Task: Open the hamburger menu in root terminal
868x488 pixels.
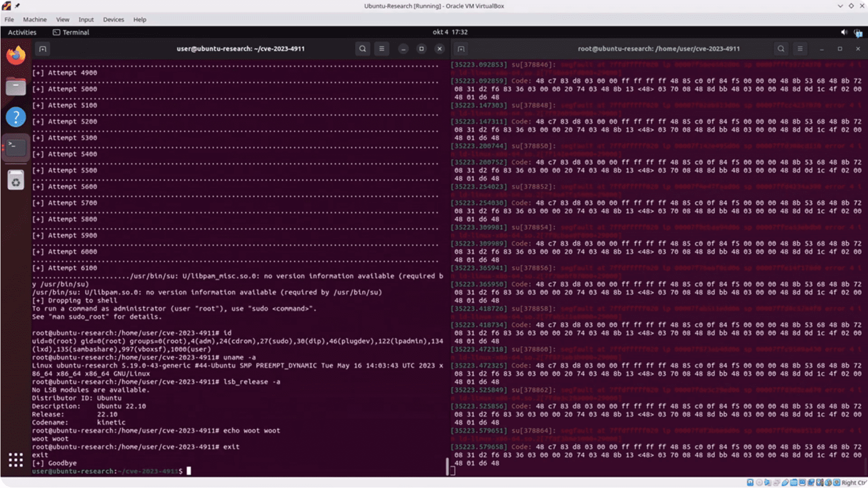Action: coord(800,49)
